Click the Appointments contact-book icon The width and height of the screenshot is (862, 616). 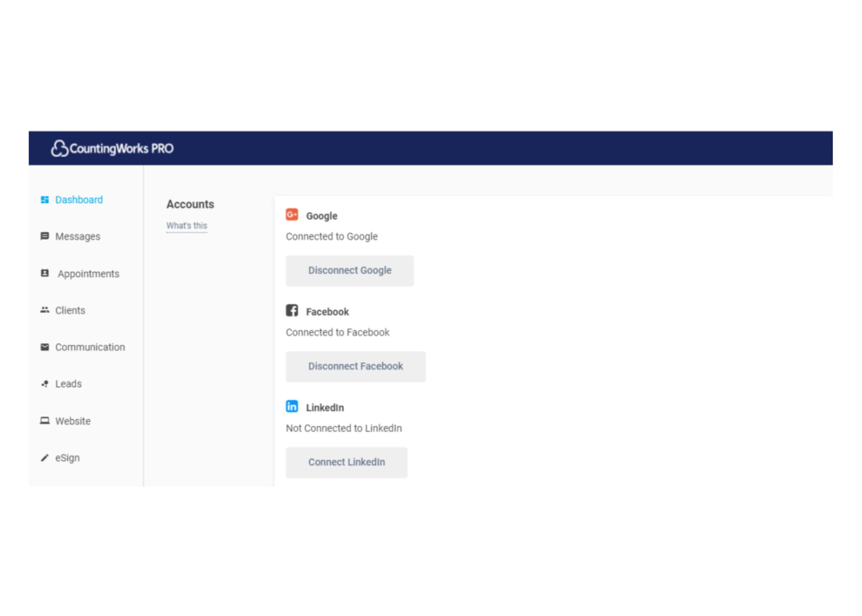pos(44,273)
